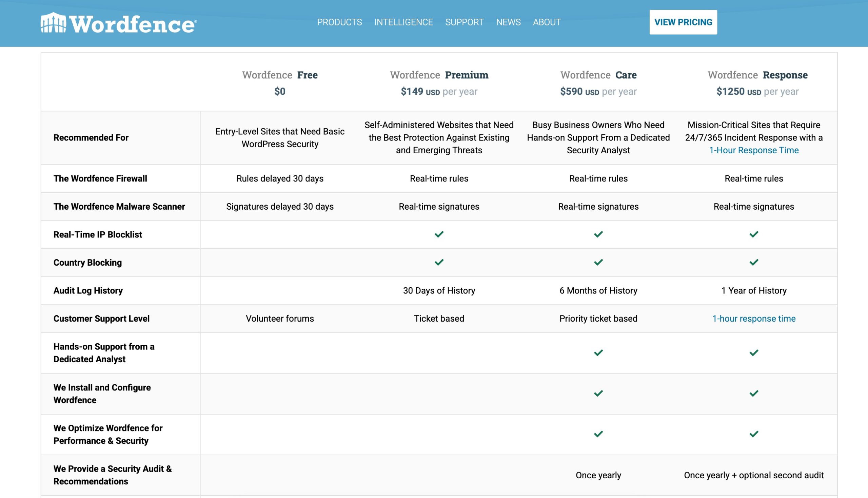Click the Response 'Real-time rules' cell
This screenshot has height=498, width=868.
(754, 178)
